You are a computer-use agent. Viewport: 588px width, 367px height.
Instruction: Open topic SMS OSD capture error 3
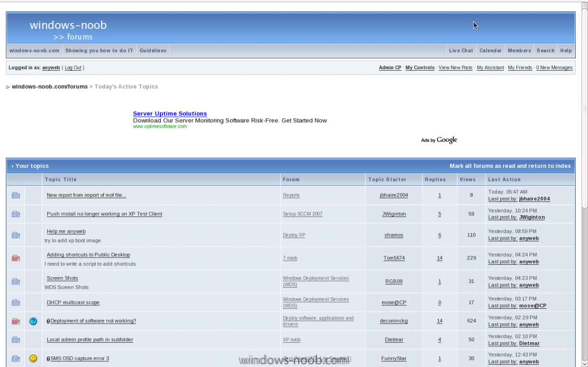[x=80, y=358]
